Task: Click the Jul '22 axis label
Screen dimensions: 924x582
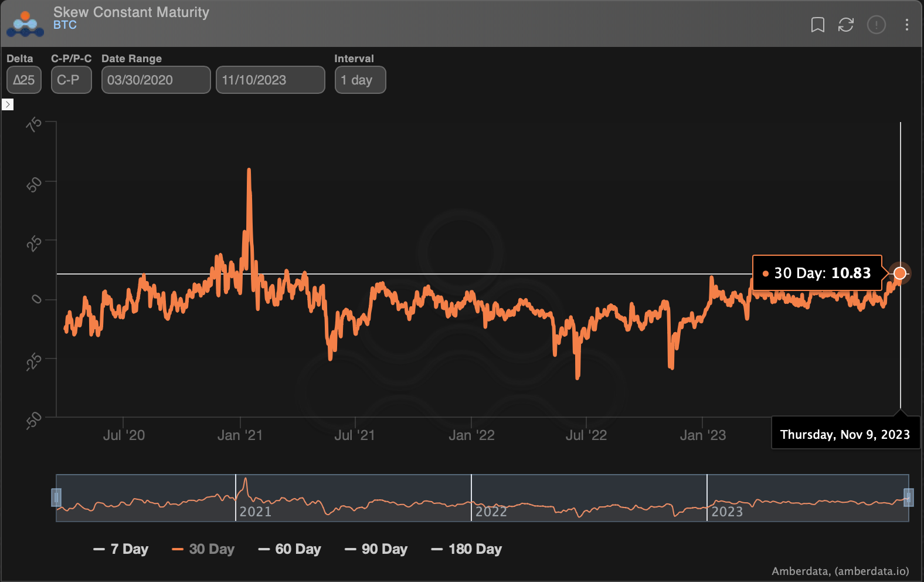Action: click(586, 435)
